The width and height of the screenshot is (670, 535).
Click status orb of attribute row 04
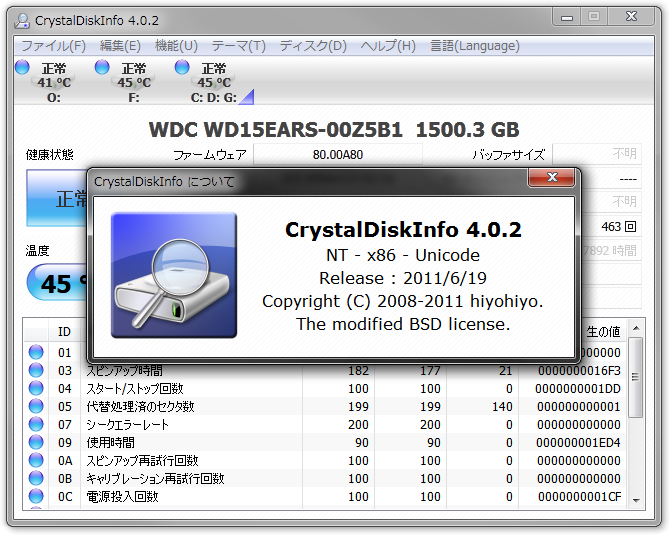point(36,388)
